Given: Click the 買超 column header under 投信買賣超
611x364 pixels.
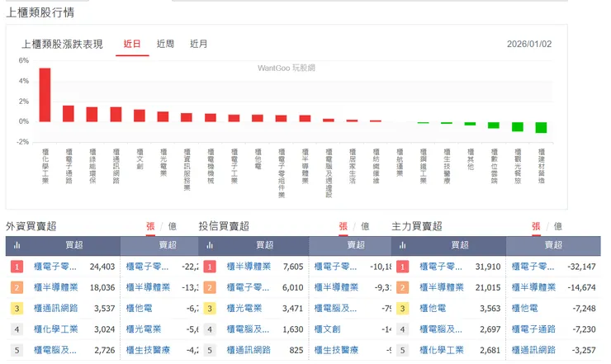Looking at the screenshot, I should coord(265,245).
